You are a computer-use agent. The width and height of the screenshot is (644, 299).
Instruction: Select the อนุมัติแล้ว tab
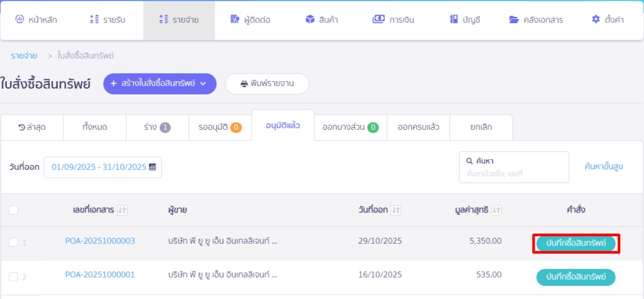[x=282, y=125]
